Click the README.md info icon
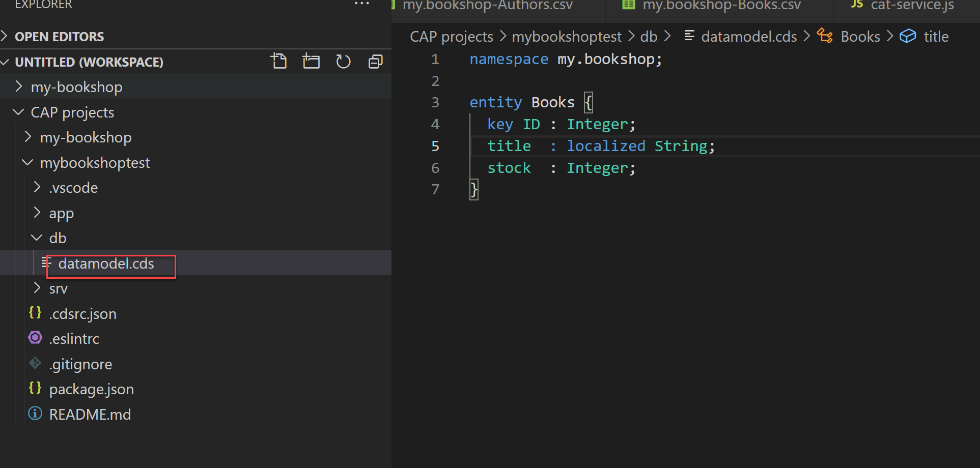Viewport: 980px width, 468px height. 35,414
